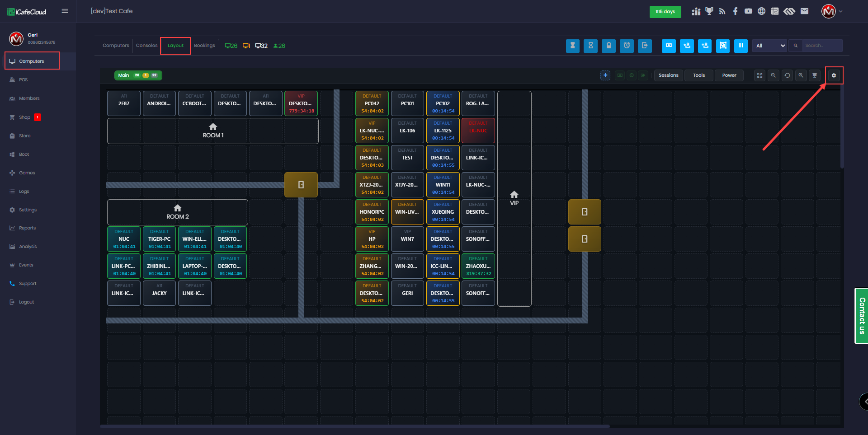
Task: Open the Power dropdown
Action: click(x=729, y=75)
